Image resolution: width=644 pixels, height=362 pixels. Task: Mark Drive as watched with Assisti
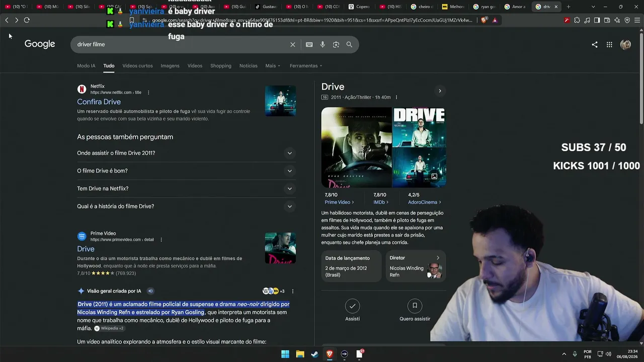pyautogui.click(x=352, y=309)
